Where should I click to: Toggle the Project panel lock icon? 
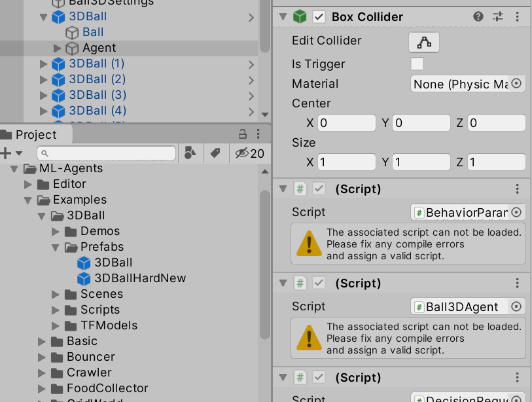(242, 134)
